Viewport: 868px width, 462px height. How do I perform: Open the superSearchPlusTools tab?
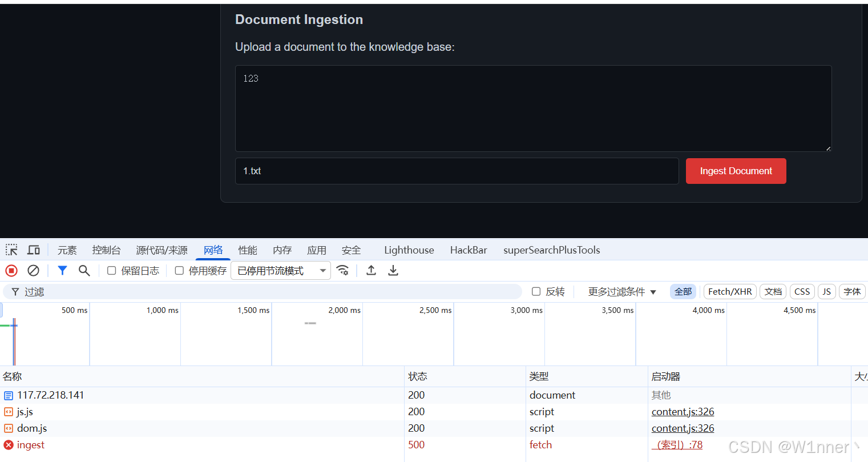click(x=552, y=250)
